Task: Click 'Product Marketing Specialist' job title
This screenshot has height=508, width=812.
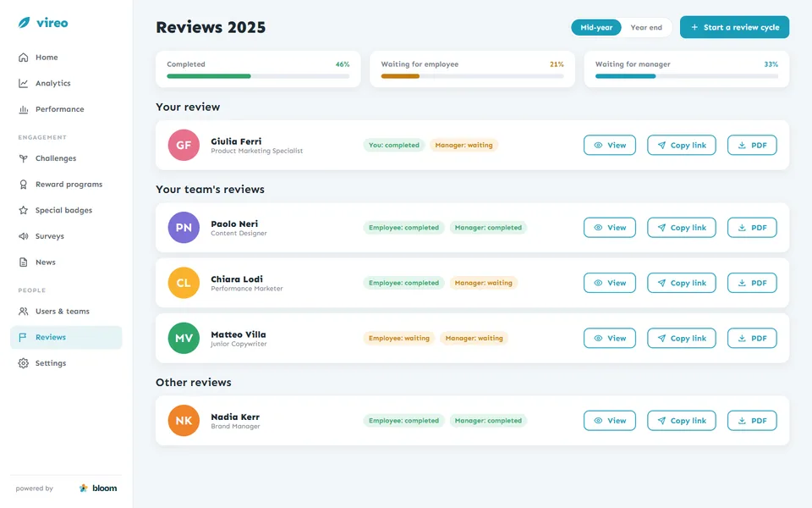Action: [257, 151]
